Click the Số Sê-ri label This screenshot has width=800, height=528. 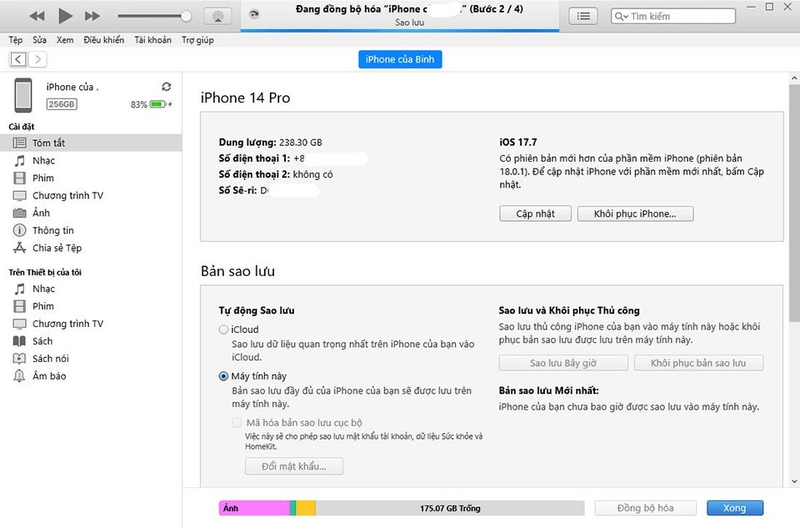(237, 190)
